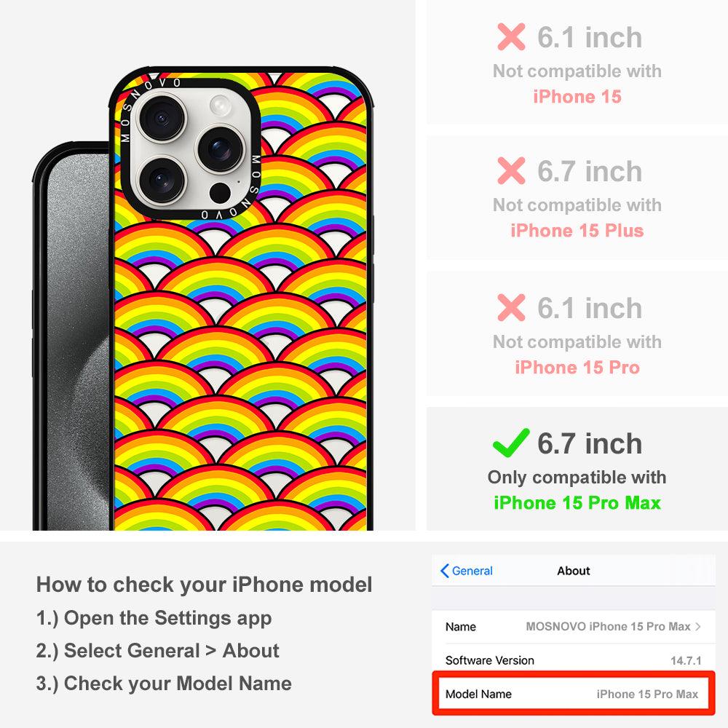
Task: Click the green checkmark for iPhone 15 Pro Max
Action: coord(511,443)
